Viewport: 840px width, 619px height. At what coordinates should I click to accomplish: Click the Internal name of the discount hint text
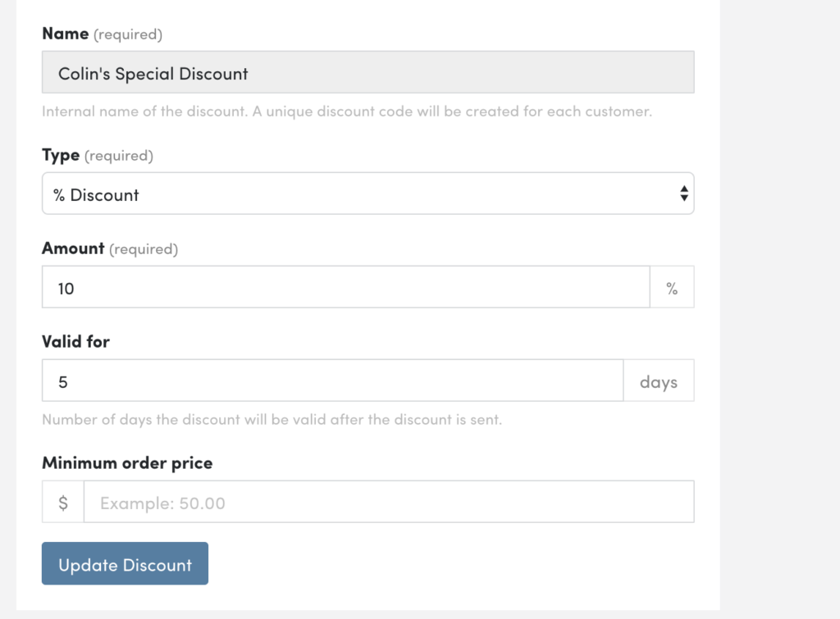click(x=347, y=112)
